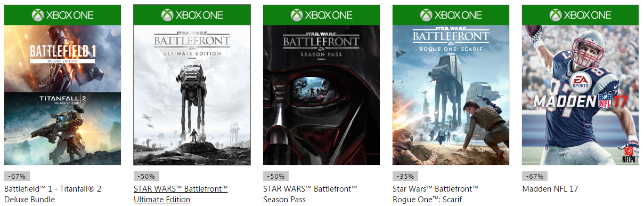644x206 pixels.
Task: Open Titanfall 2 Deluxe Edition cover art
Action: click(62, 129)
